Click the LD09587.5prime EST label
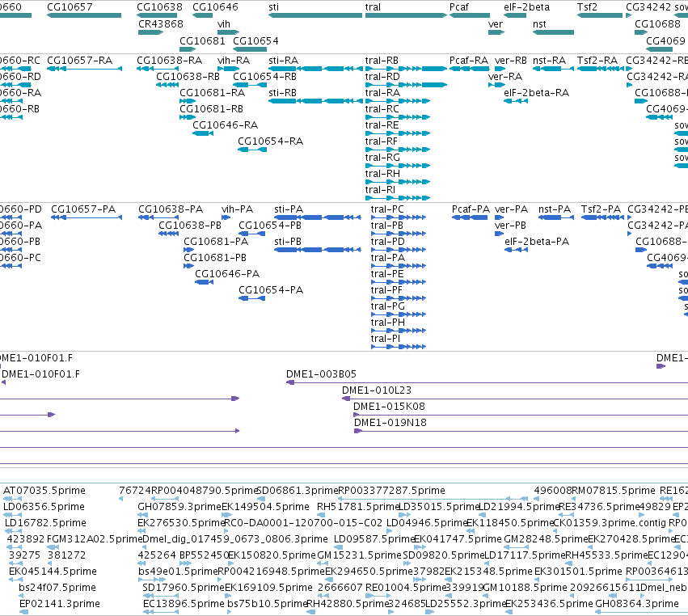688x616 pixels. pos(374,538)
